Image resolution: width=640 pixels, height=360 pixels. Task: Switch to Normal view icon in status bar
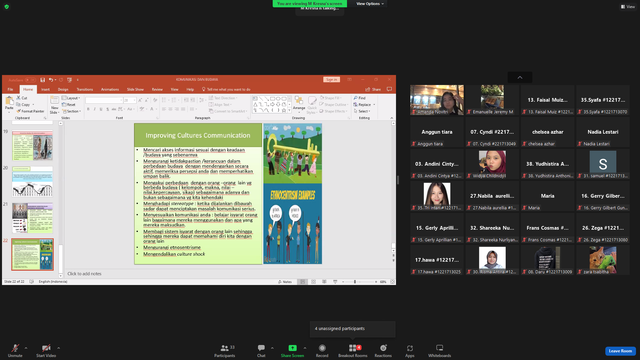(302, 282)
